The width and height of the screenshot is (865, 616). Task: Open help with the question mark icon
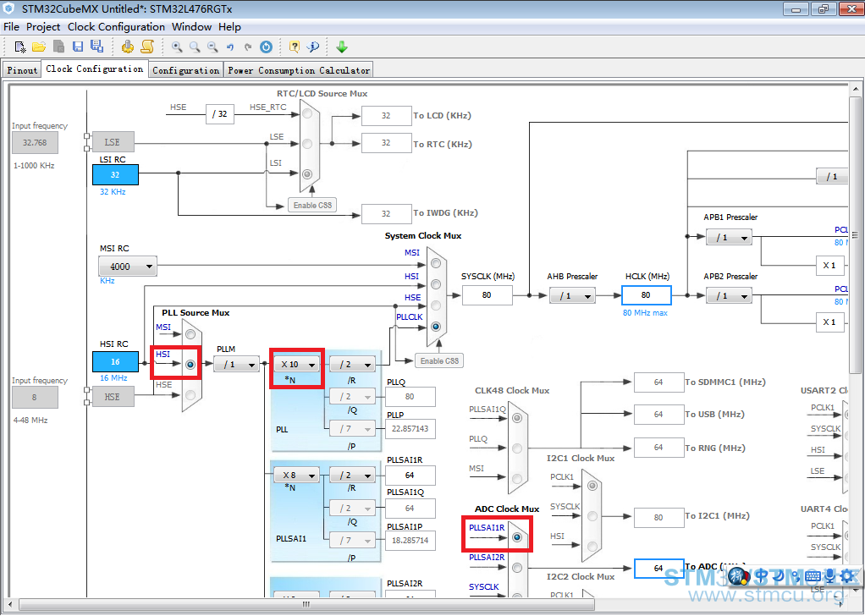click(295, 47)
